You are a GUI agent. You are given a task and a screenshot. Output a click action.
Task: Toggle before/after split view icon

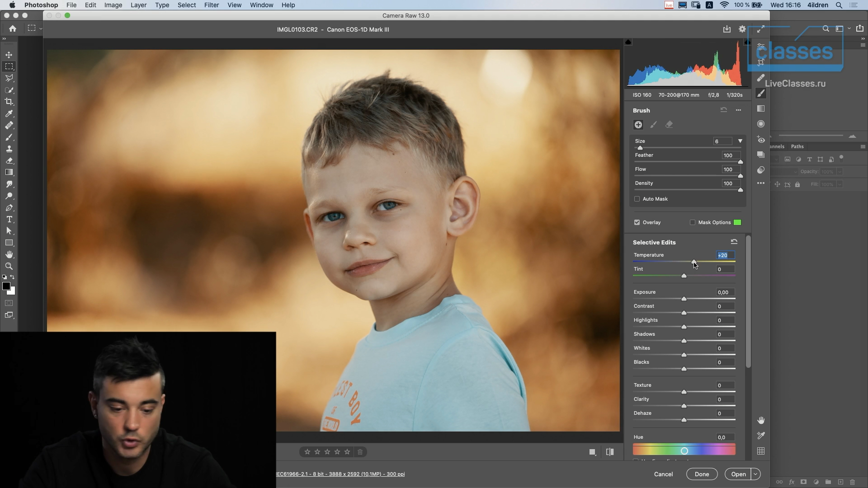[x=609, y=452]
